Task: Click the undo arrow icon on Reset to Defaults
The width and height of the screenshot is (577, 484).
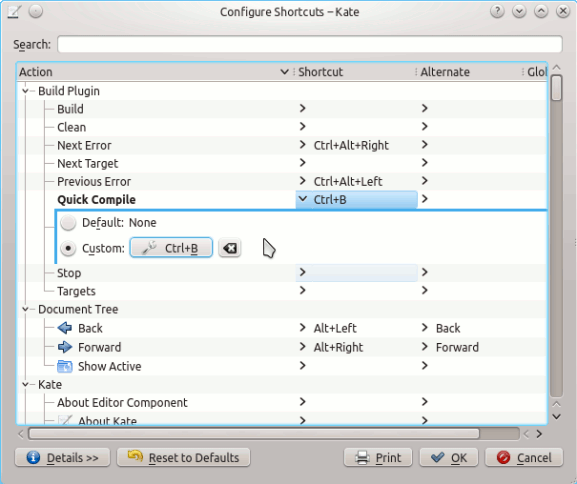Action: pos(135,457)
